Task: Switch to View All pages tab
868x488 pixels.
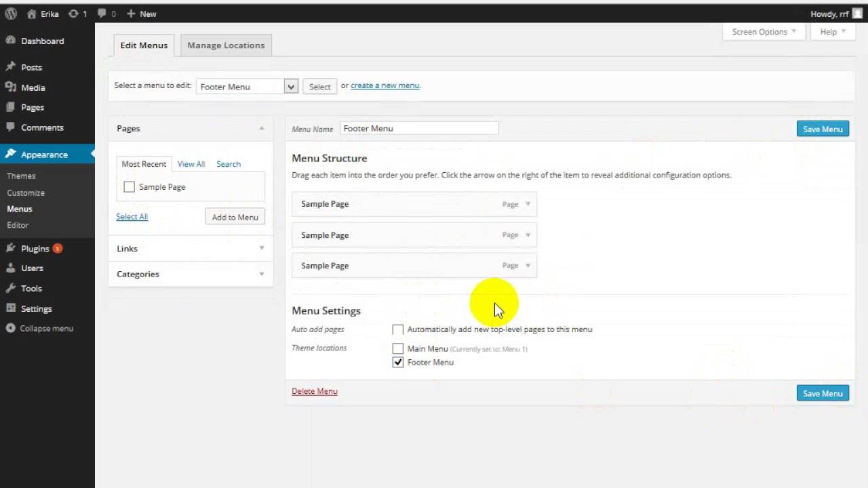Action: pyautogui.click(x=191, y=164)
